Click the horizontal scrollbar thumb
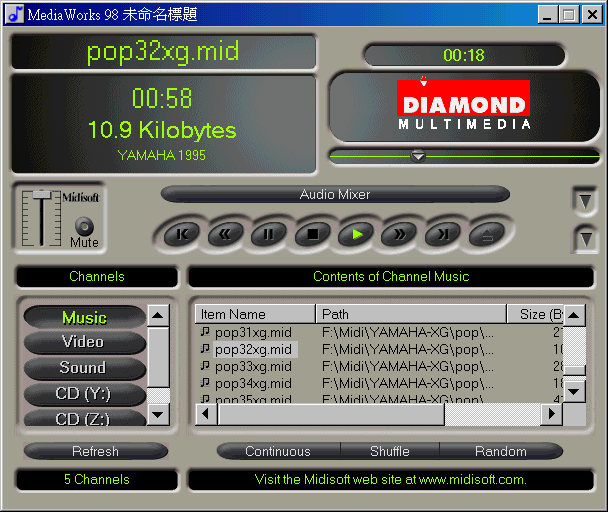Image resolution: width=608 pixels, height=512 pixels. point(332,414)
